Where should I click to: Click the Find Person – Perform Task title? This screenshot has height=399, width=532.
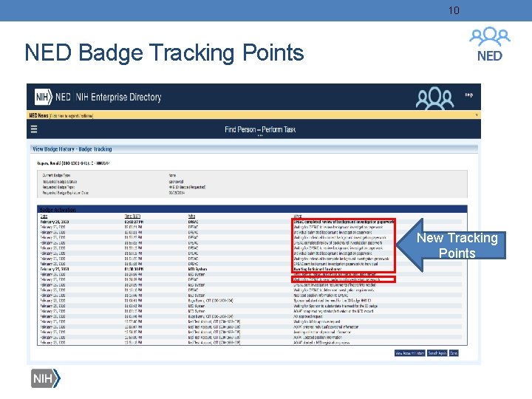tap(260, 129)
